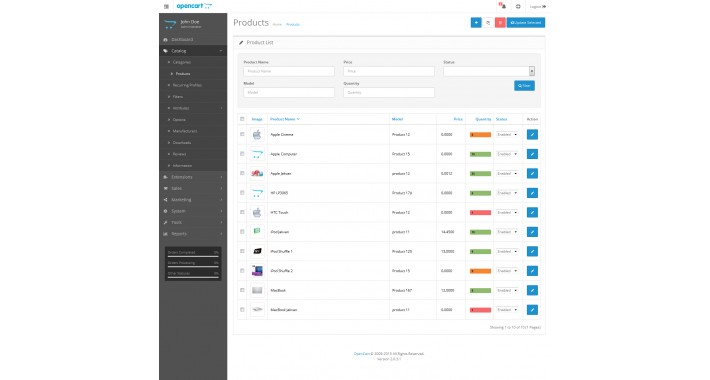
Task: Check the iPod Shuffle 2 row checkbox
Action: pyautogui.click(x=242, y=271)
